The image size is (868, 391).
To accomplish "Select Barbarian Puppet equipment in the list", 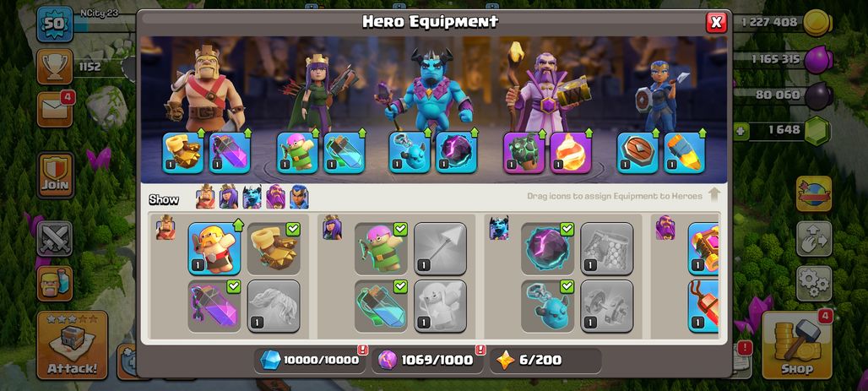I will [x=214, y=248].
